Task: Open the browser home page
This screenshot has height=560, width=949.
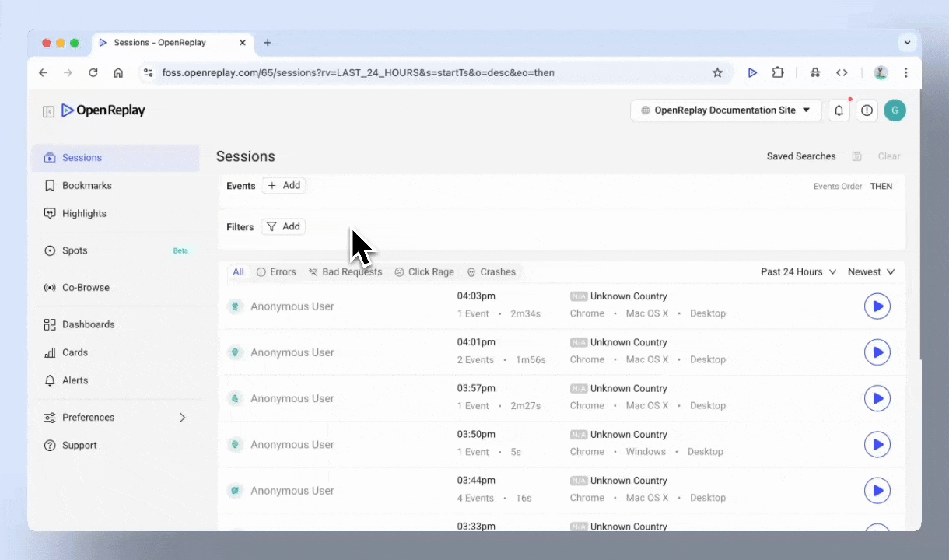Action: pos(118,73)
